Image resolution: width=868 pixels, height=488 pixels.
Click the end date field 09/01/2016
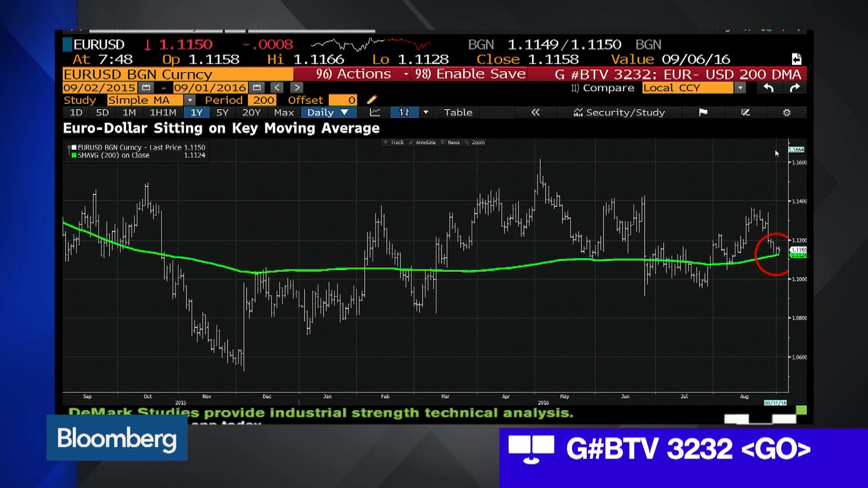click(x=210, y=88)
